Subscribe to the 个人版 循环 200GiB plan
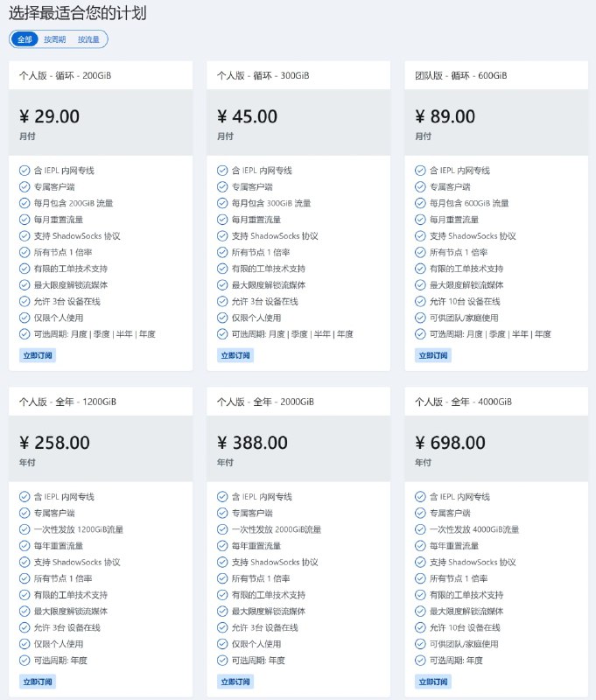 pyautogui.click(x=38, y=355)
